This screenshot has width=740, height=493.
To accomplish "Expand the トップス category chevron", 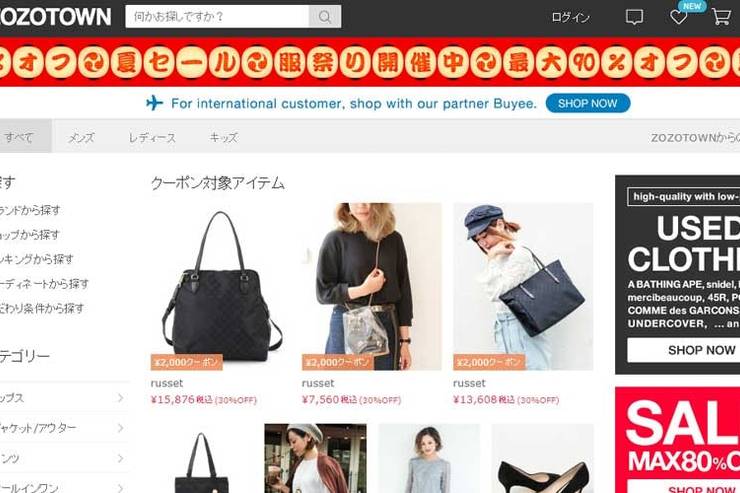I will 120,398.
